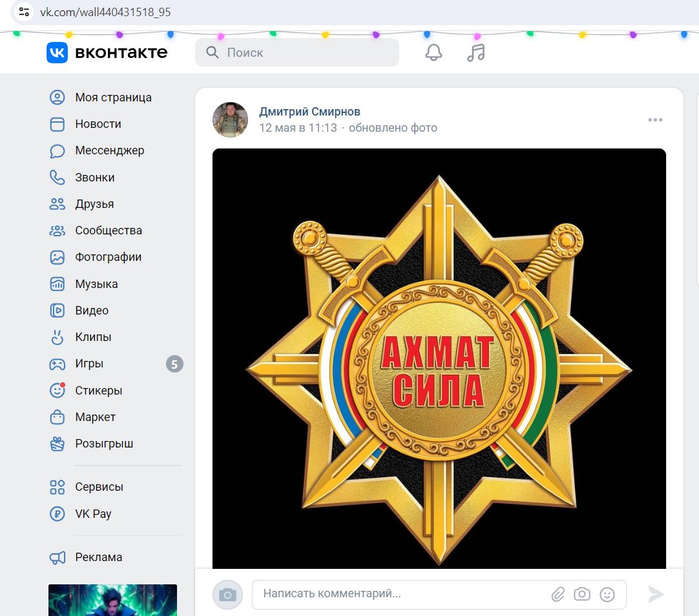Open the АХМАТ СИЛА post image
Viewport: 699px width, 616px height.
(439, 358)
